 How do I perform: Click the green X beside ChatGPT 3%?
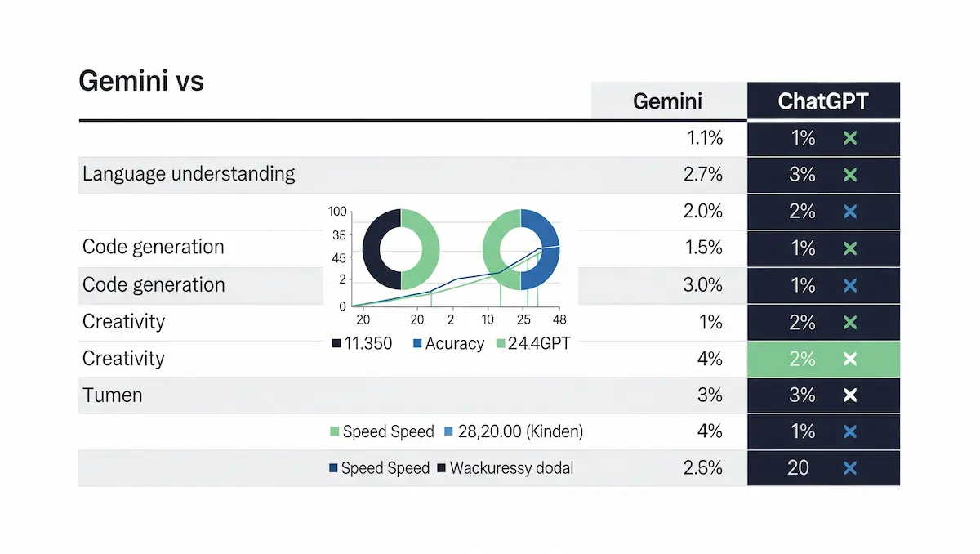[x=850, y=175]
